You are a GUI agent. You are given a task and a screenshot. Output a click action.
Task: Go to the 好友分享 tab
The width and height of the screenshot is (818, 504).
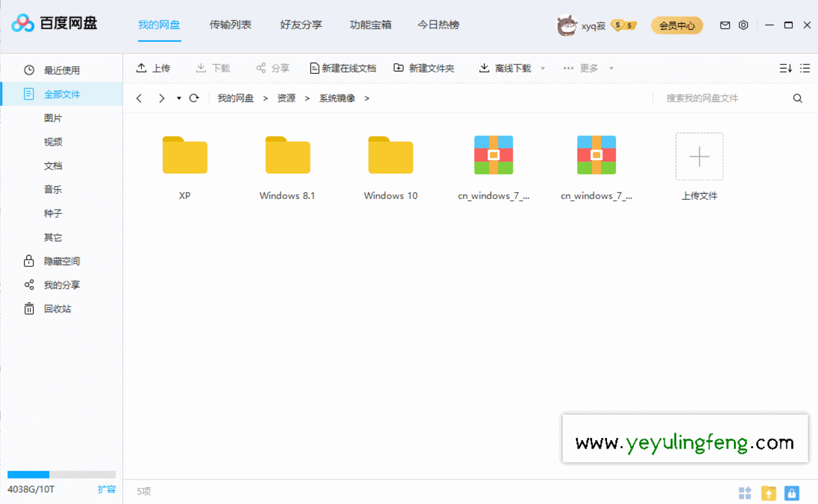(x=301, y=25)
